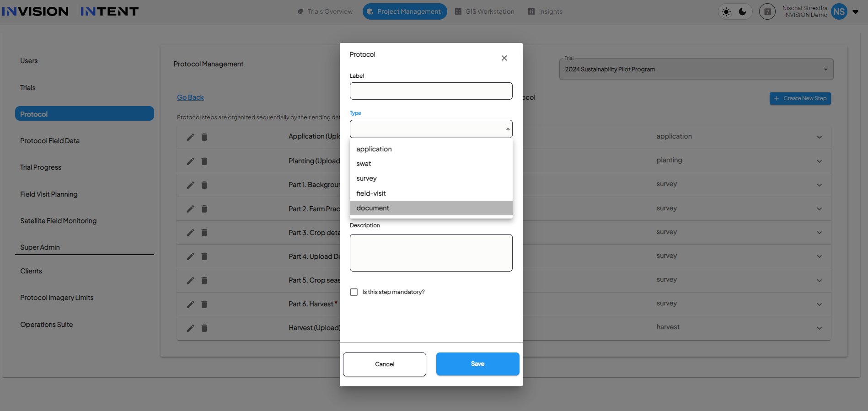Check the 'Is this step mandatory?' box
868x411 pixels.
(354, 292)
